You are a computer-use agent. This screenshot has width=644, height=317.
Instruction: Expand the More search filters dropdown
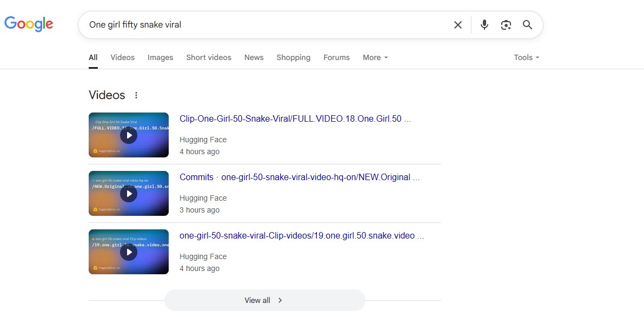[375, 57]
